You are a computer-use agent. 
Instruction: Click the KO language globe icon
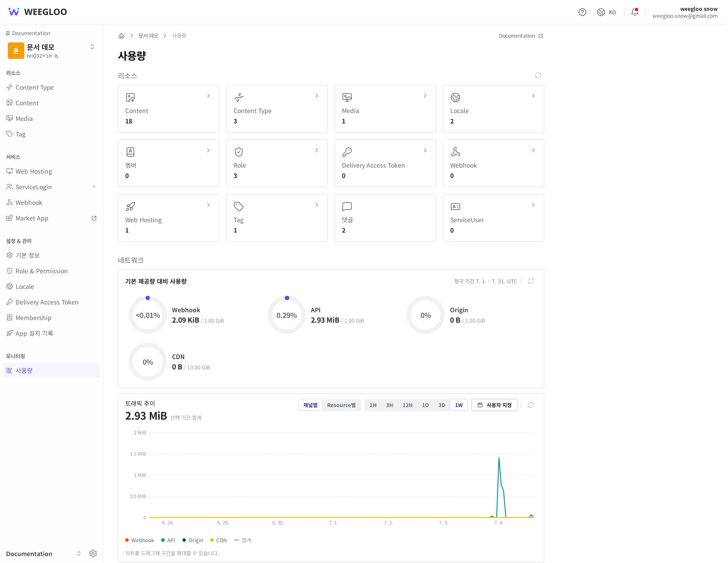tap(601, 12)
